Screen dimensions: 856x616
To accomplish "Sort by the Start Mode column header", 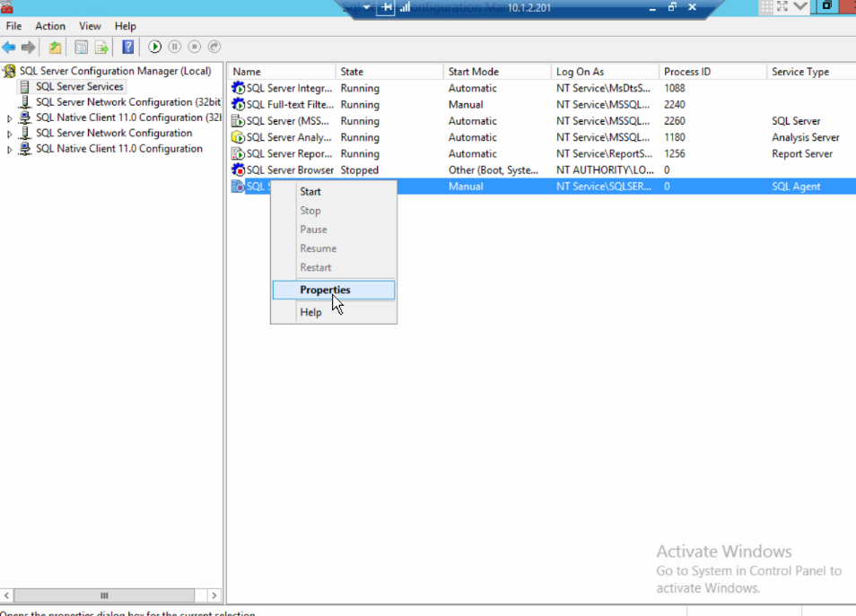I will tap(497, 72).
